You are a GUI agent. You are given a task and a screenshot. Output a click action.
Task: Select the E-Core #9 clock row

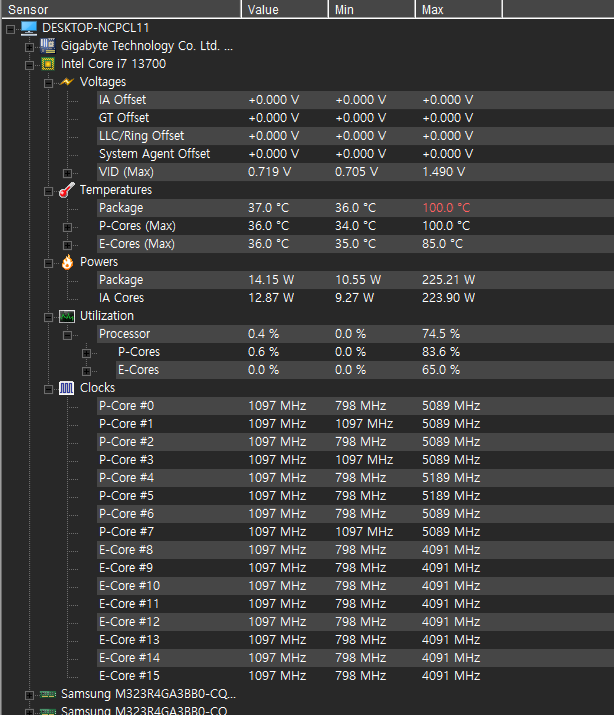[355, 568]
